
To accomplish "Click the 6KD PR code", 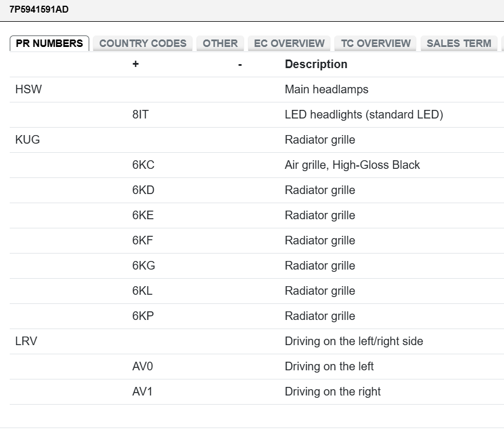I will (x=143, y=190).
